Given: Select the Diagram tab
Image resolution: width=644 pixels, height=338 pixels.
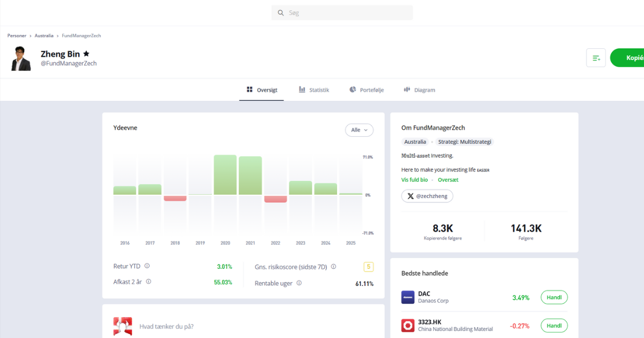Looking at the screenshot, I should (x=419, y=90).
